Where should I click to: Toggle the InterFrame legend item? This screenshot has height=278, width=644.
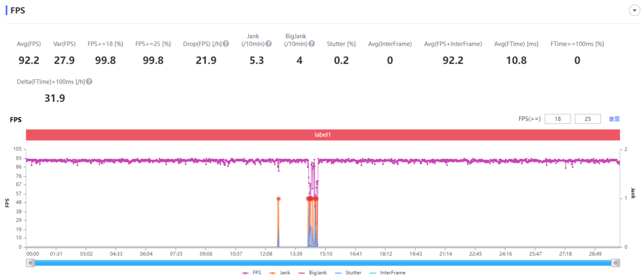[389, 273]
